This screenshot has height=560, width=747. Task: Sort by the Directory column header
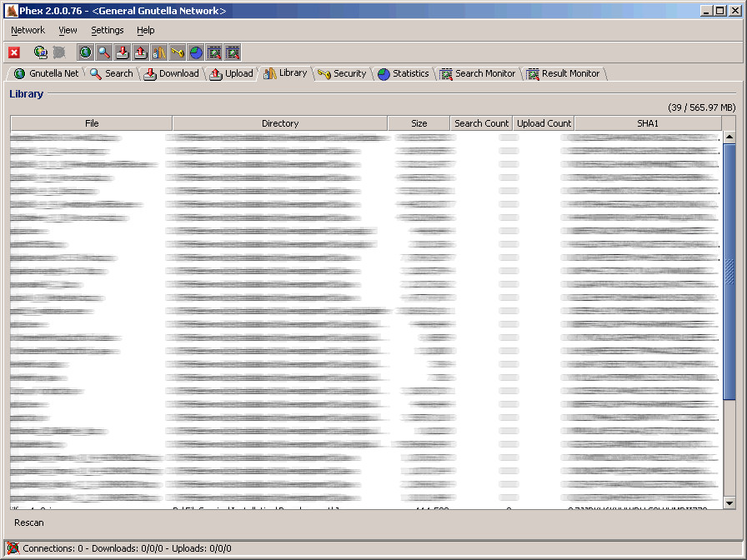coord(280,123)
